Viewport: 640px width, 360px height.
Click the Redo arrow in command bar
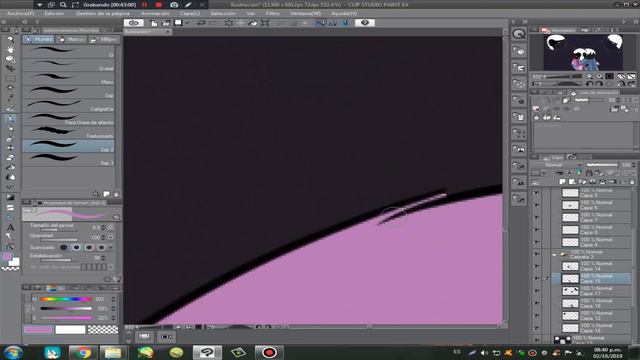213,23
